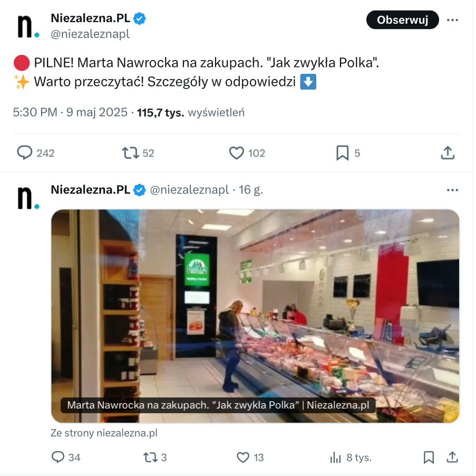Open the Niezalezna.PL profile avatar at top

tap(28, 26)
